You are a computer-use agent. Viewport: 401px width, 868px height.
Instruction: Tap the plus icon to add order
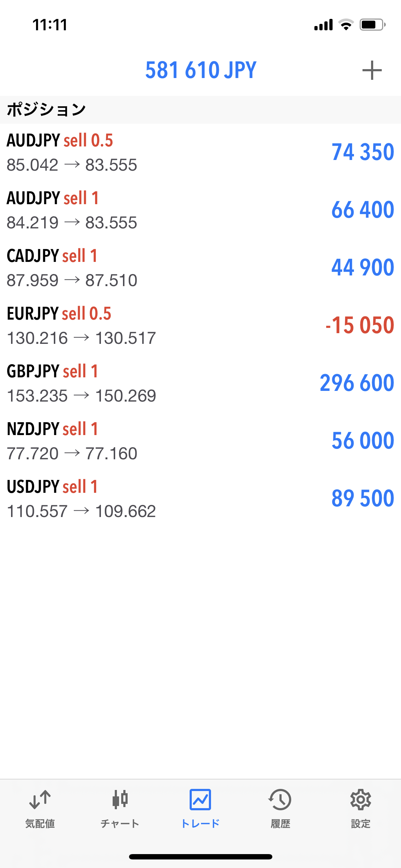(x=372, y=70)
